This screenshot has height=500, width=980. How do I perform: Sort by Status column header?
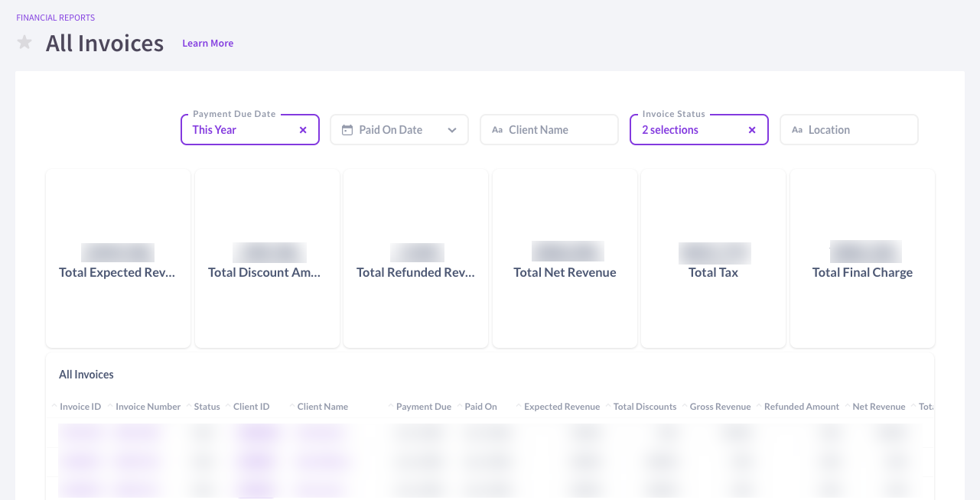(207, 407)
